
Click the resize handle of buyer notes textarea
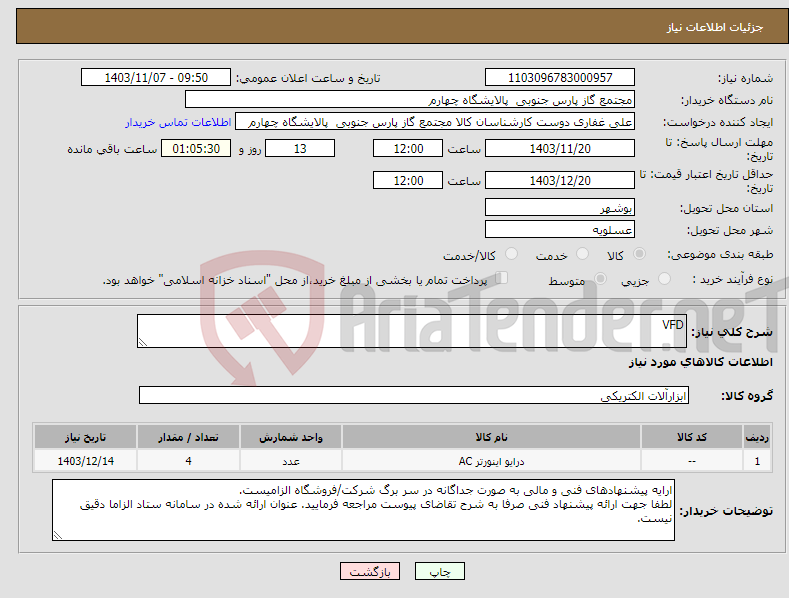(x=58, y=536)
